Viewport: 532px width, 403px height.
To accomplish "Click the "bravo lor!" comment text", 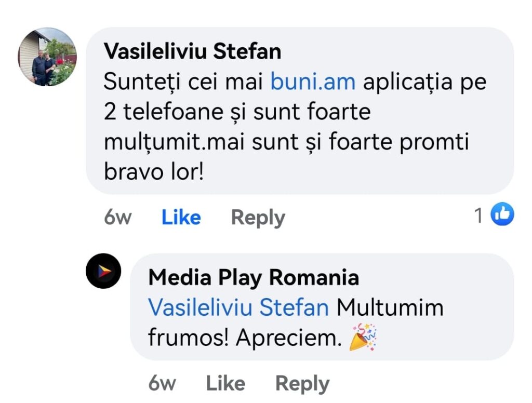I will tap(154, 172).
